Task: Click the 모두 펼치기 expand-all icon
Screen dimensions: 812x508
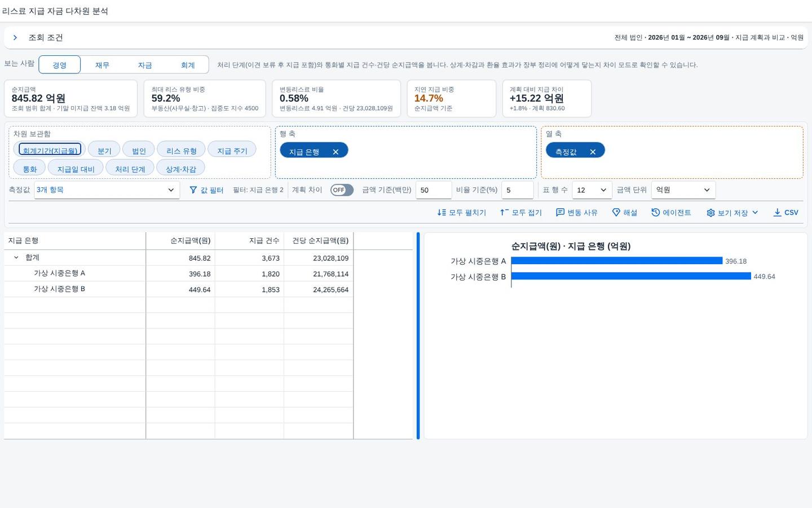Action: [442, 213]
